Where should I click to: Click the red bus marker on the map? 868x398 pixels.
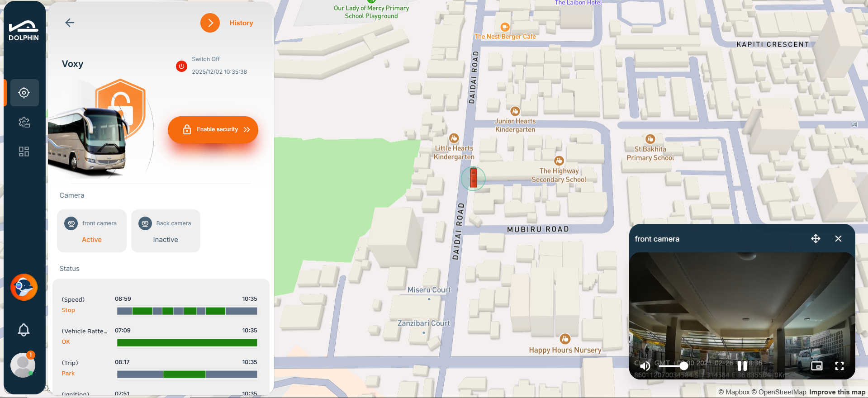tap(473, 177)
